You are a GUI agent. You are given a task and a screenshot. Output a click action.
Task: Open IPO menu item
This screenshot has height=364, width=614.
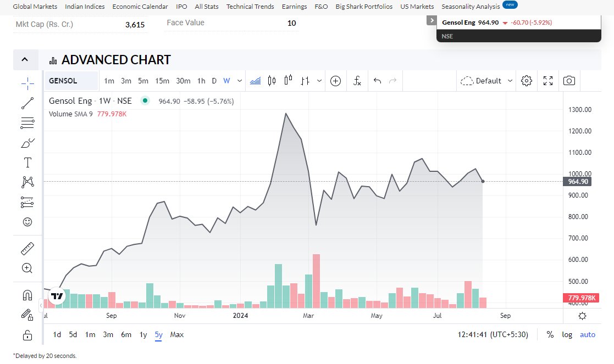point(182,7)
